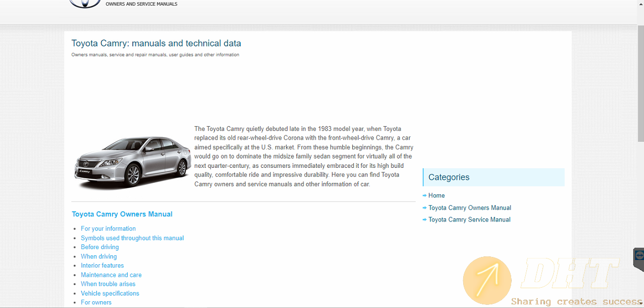Click the vertical page scrollbar thumb
644x308 pixels.
640,83
